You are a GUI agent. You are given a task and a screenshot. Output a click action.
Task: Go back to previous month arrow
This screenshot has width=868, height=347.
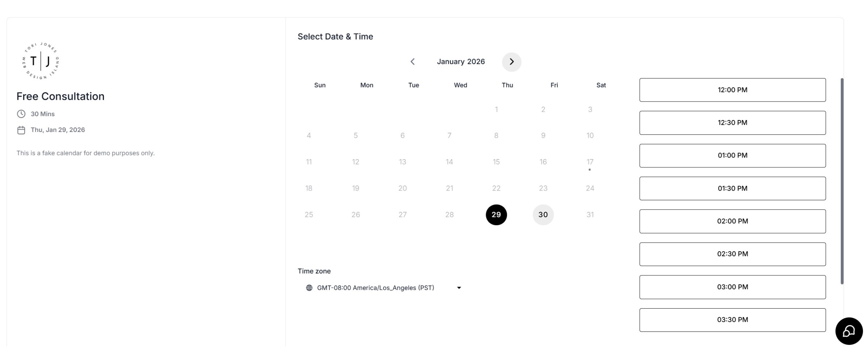pos(413,62)
